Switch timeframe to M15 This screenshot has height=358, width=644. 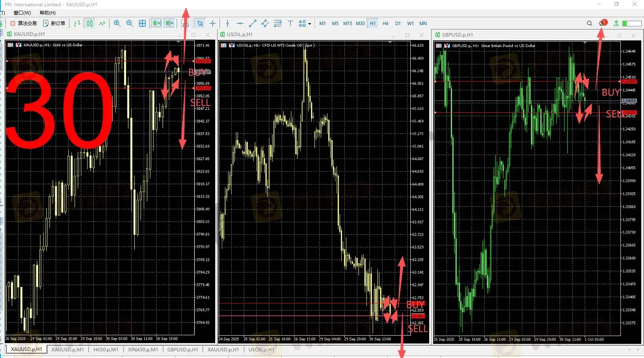click(348, 24)
